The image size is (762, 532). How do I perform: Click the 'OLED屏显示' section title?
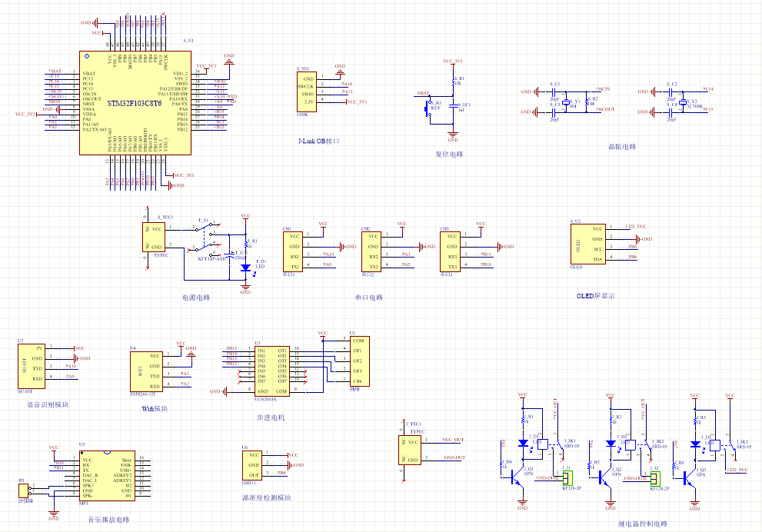click(x=596, y=296)
